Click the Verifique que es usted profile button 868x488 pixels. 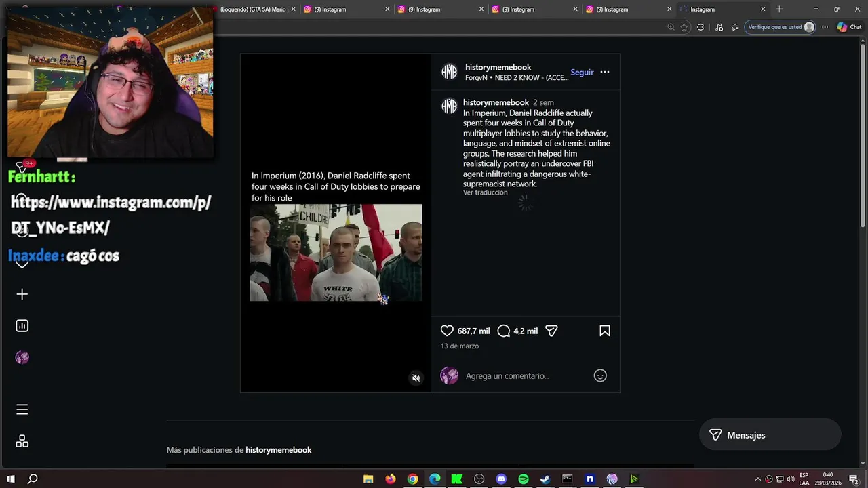(x=781, y=27)
